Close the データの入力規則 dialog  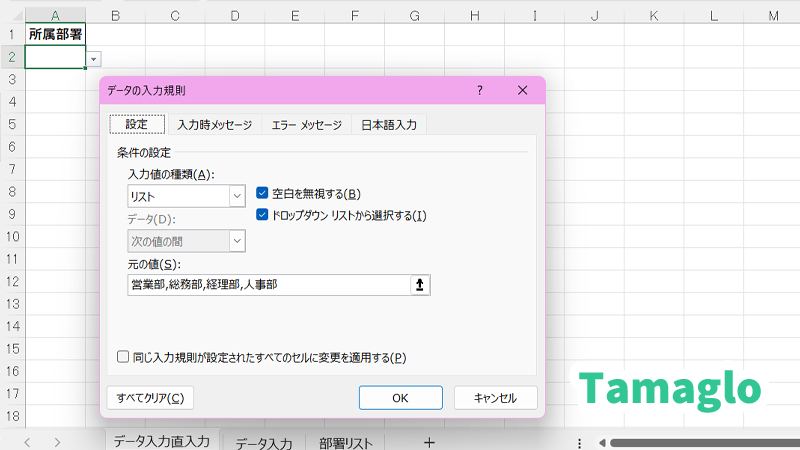coord(522,91)
